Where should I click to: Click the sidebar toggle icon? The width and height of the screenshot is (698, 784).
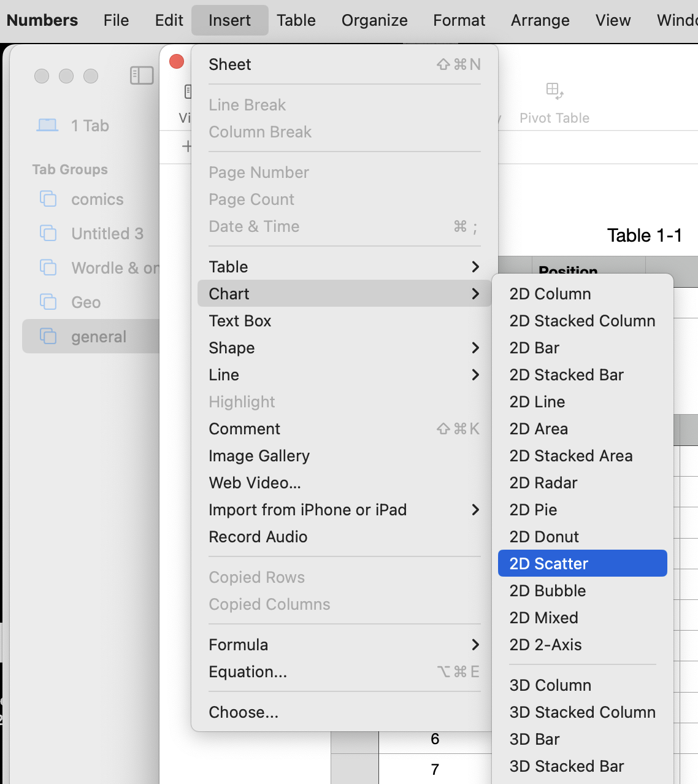[142, 75]
